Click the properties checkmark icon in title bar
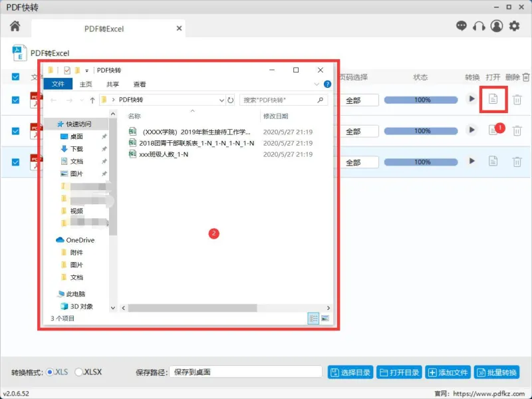Image resolution: width=532 pixels, height=399 pixels. pos(67,70)
